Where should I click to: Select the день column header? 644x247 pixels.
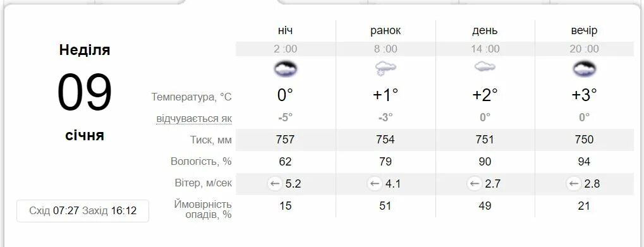[x=485, y=31]
